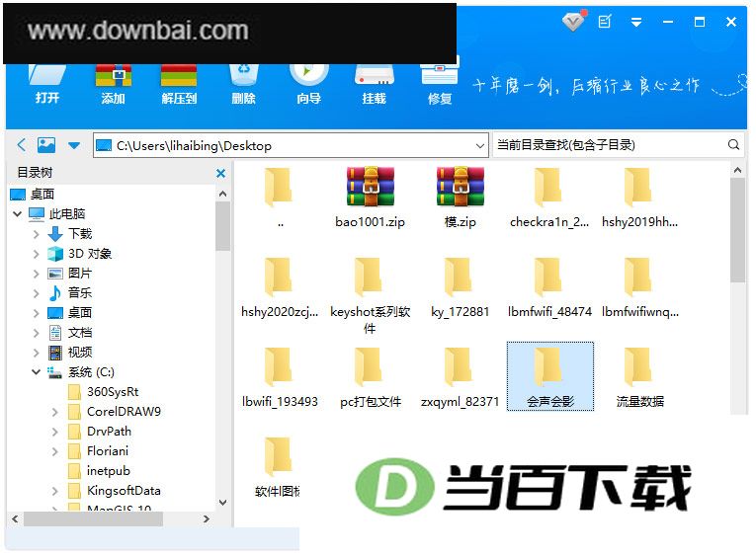The height and width of the screenshot is (557, 756).
Task: Select inetpub folder in tree
Action: [x=99, y=471]
